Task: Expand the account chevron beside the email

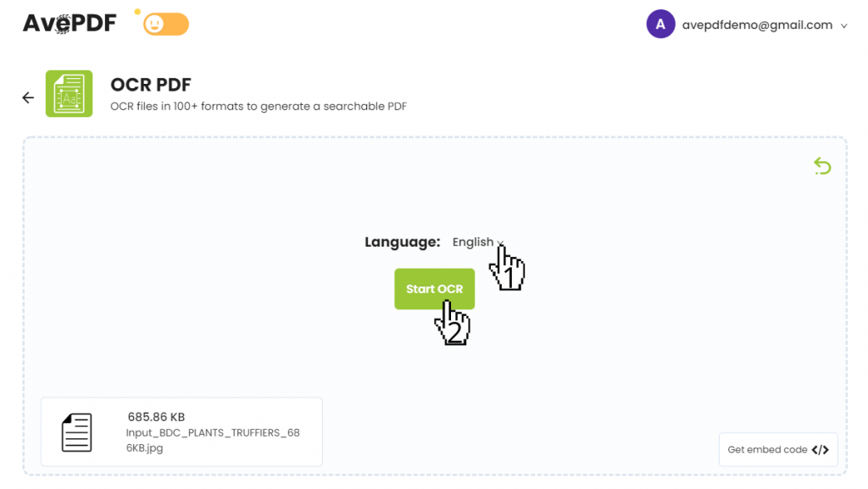Action: coord(843,26)
